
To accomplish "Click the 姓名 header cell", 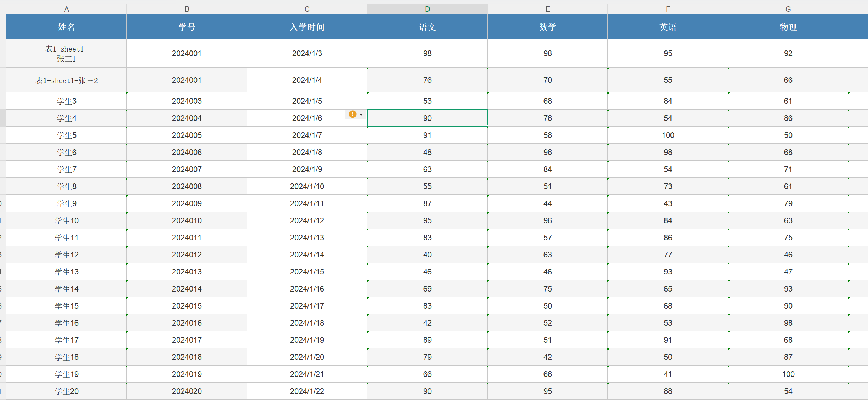I will [66, 27].
